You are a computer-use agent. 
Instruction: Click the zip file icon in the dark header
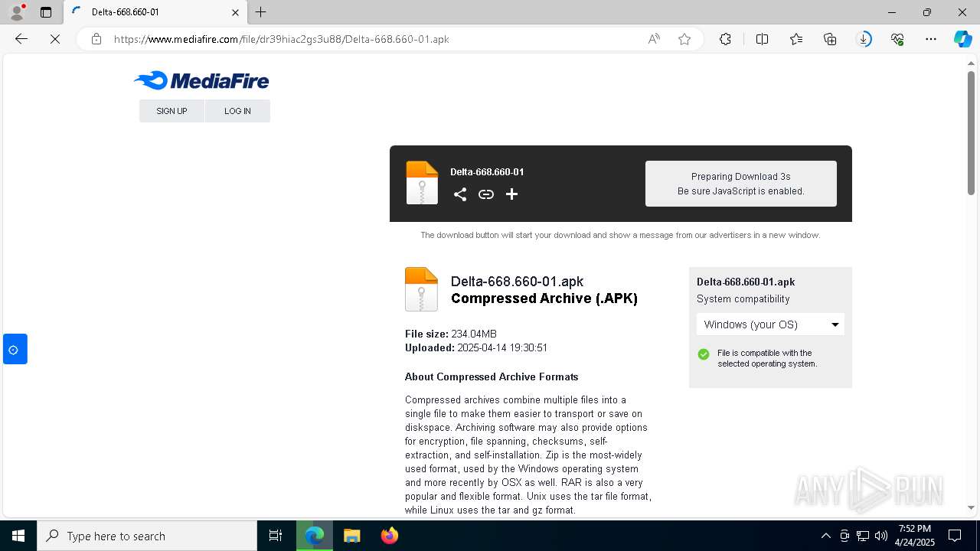click(422, 183)
